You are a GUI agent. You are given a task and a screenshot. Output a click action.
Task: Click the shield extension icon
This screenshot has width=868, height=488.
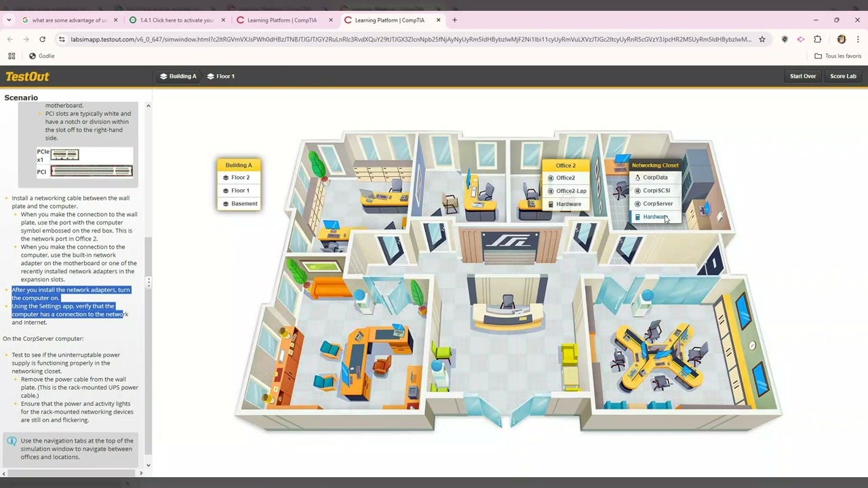coord(785,39)
